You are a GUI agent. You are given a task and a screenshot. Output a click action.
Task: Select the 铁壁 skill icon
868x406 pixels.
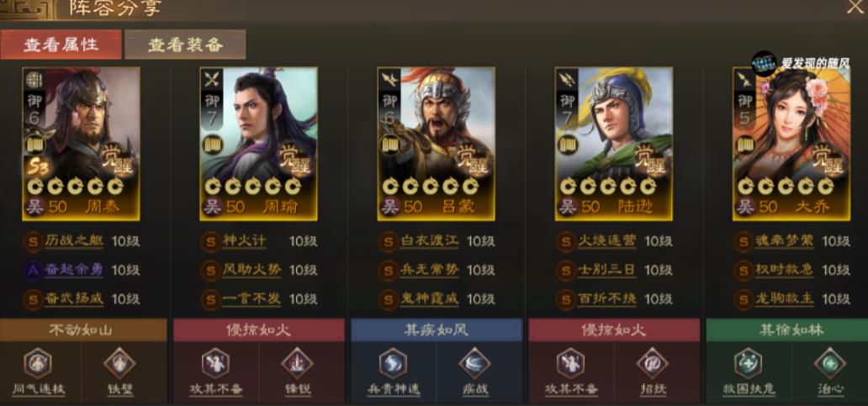119,363
